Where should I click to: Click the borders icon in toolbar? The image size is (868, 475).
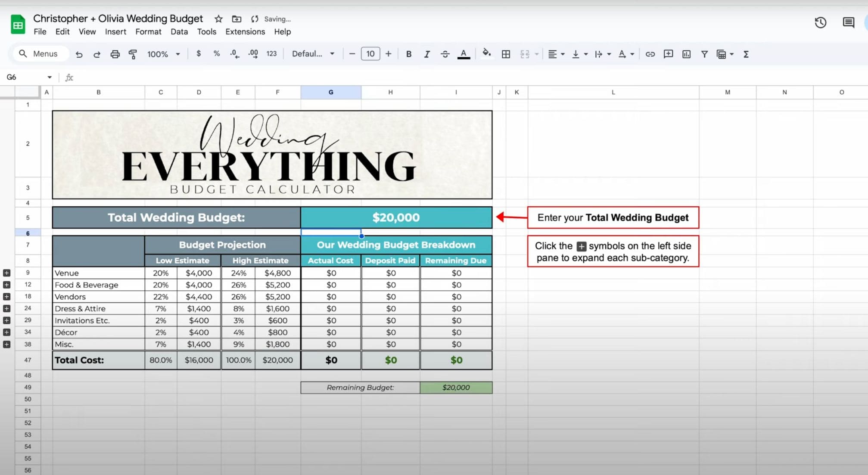point(506,54)
